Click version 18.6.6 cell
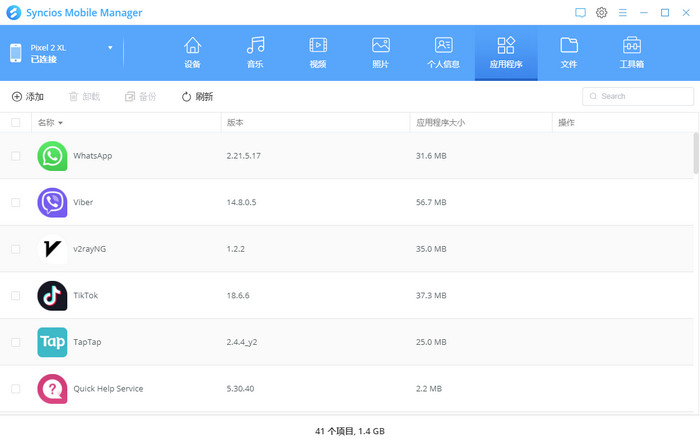 (x=238, y=295)
